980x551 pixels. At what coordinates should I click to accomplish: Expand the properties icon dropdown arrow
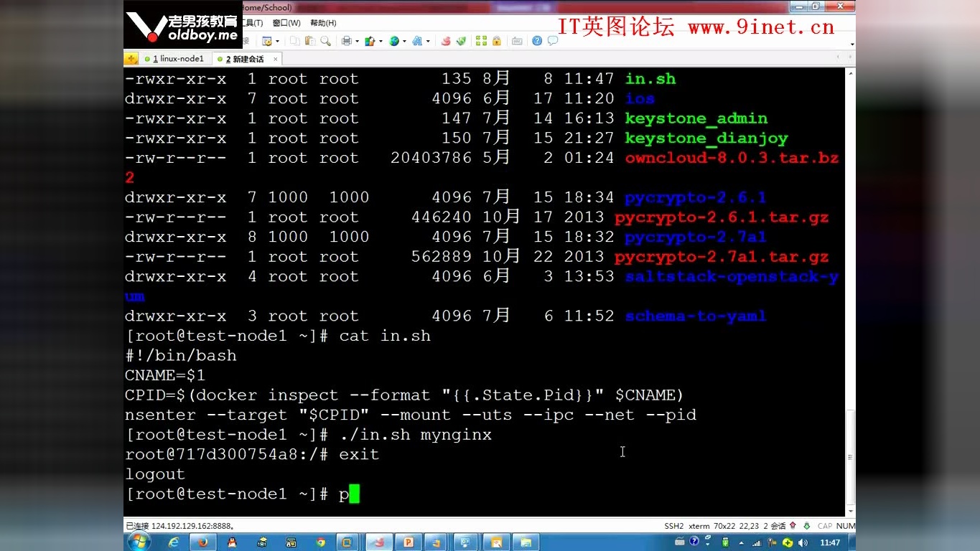click(x=277, y=41)
